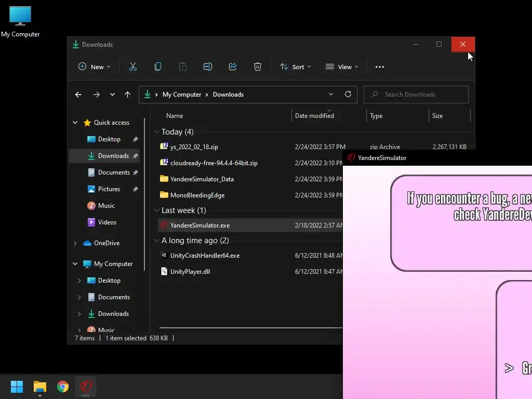
Task: Refresh the Downloads folder view
Action: click(x=348, y=95)
